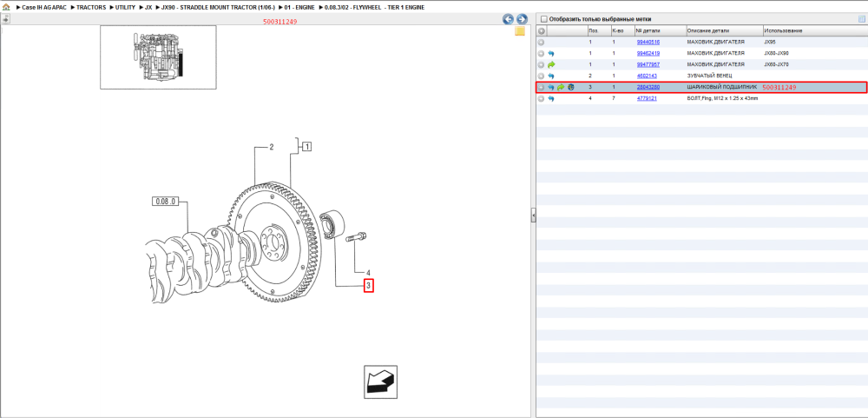
Task: Open the yellow note icon above diagram
Action: tap(520, 31)
